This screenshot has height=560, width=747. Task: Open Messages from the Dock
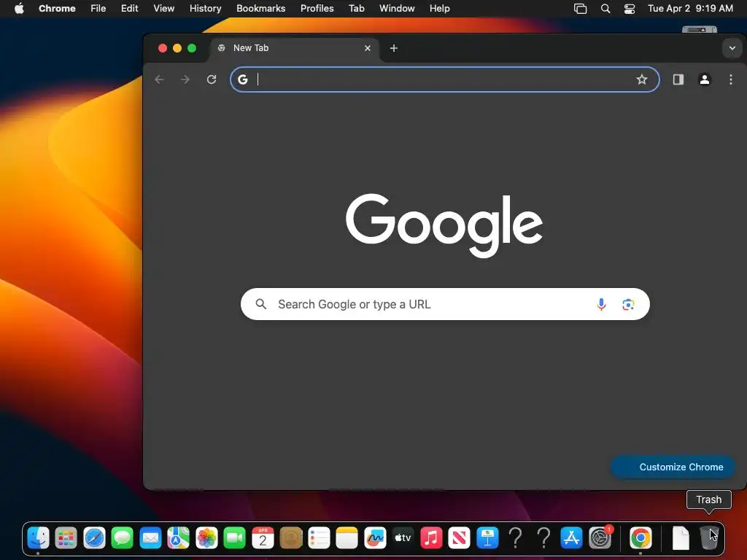pyautogui.click(x=123, y=538)
